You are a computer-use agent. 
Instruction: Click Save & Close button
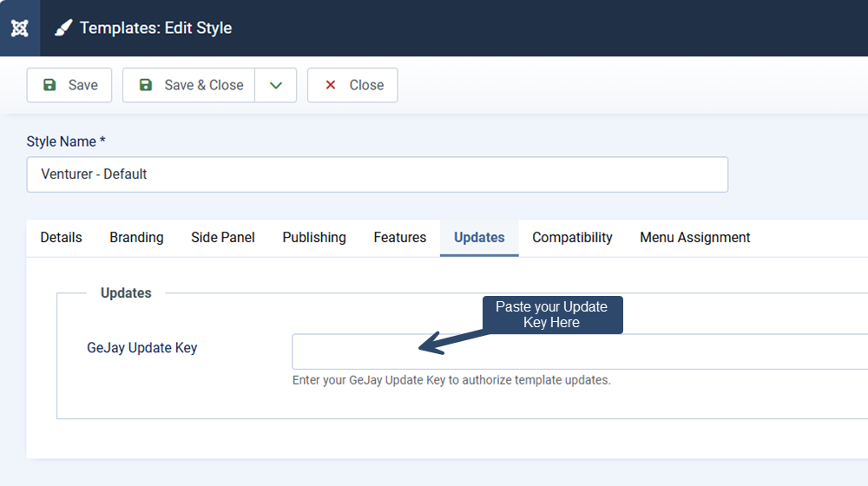pyautogui.click(x=188, y=85)
